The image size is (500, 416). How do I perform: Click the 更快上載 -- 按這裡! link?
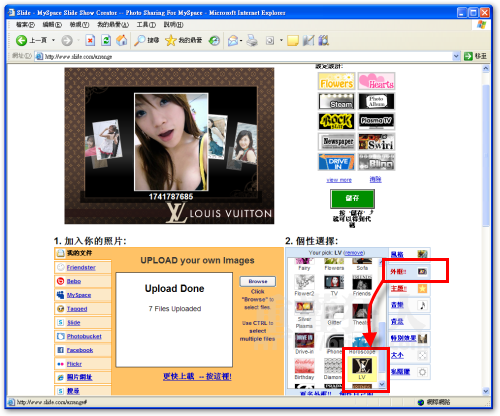click(x=197, y=377)
